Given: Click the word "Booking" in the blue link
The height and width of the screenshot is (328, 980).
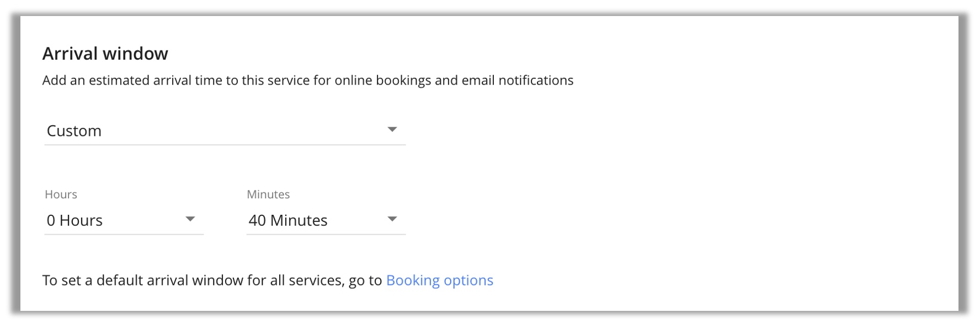Looking at the screenshot, I should pyautogui.click(x=412, y=281).
